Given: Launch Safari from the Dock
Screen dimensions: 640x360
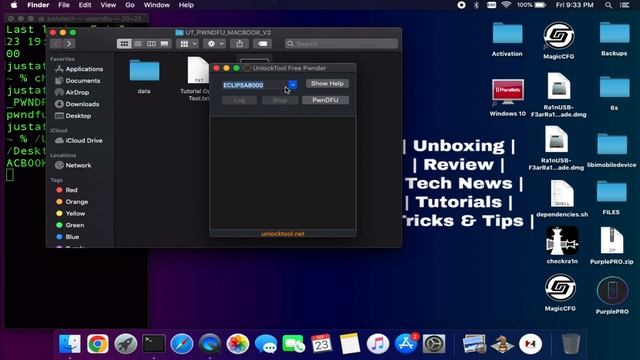Looking at the screenshot, I should pos(182,344).
